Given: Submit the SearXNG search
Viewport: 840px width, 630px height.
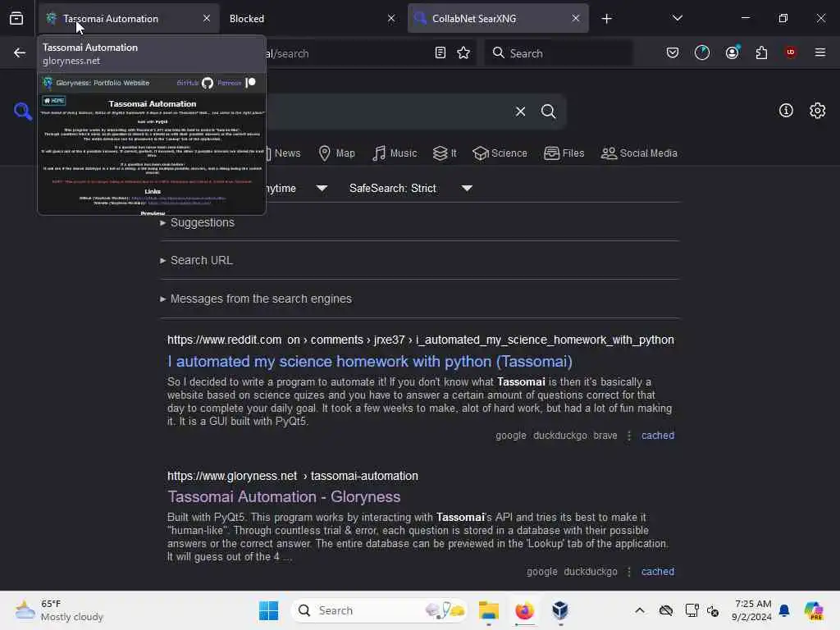Looking at the screenshot, I should [x=548, y=112].
